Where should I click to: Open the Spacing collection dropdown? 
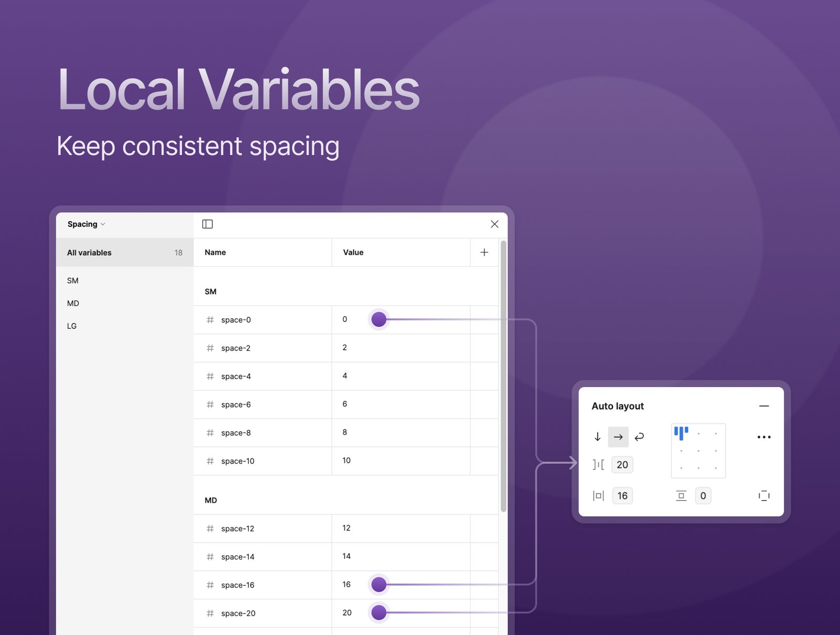(x=87, y=224)
